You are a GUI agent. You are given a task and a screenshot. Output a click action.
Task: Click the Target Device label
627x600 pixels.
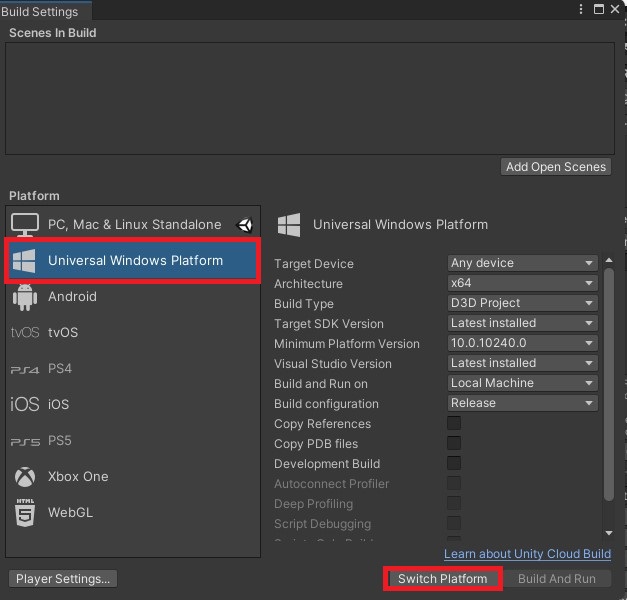click(x=314, y=264)
